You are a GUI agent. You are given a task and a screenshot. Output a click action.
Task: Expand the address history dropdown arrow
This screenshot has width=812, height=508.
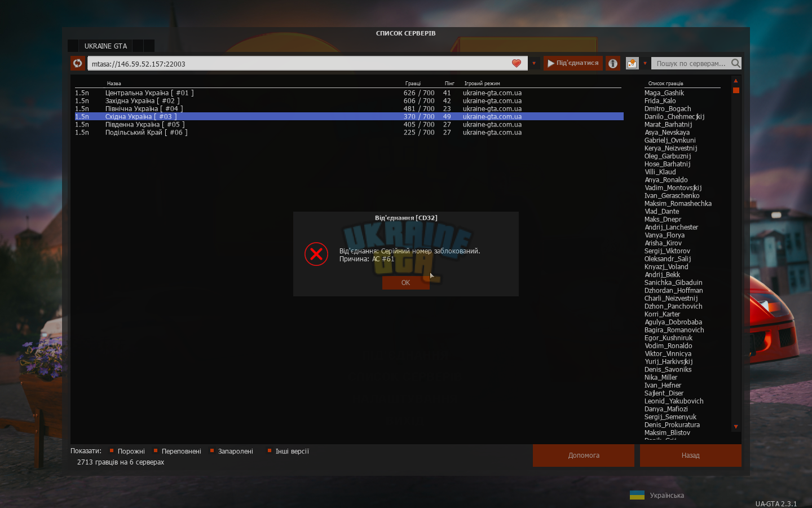pos(534,63)
